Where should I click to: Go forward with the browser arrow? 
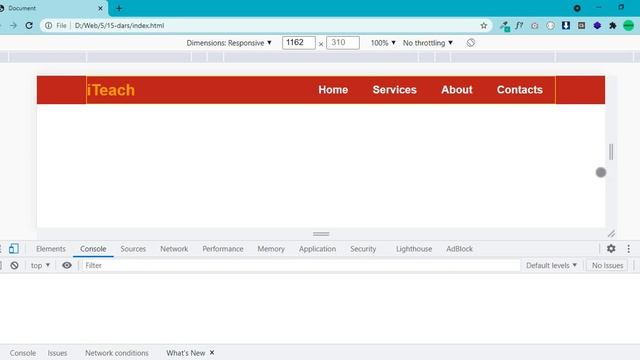13,25
